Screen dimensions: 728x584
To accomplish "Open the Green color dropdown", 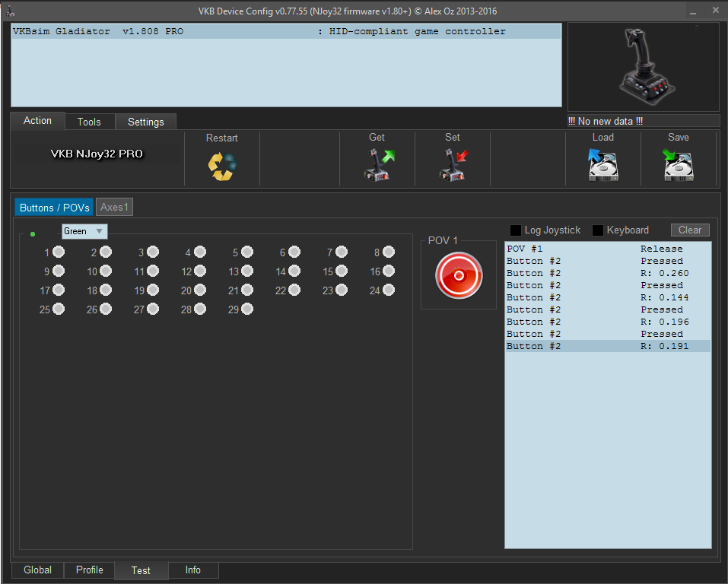I will (x=84, y=231).
